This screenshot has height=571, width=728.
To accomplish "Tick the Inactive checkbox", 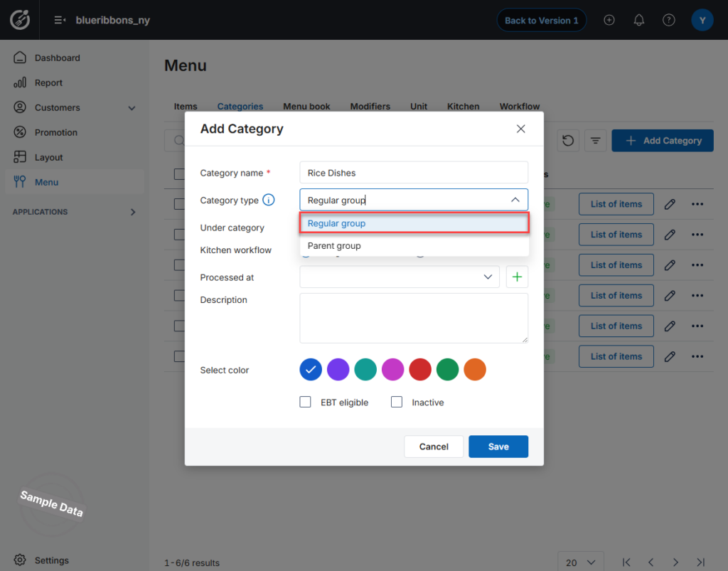I will 397,402.
